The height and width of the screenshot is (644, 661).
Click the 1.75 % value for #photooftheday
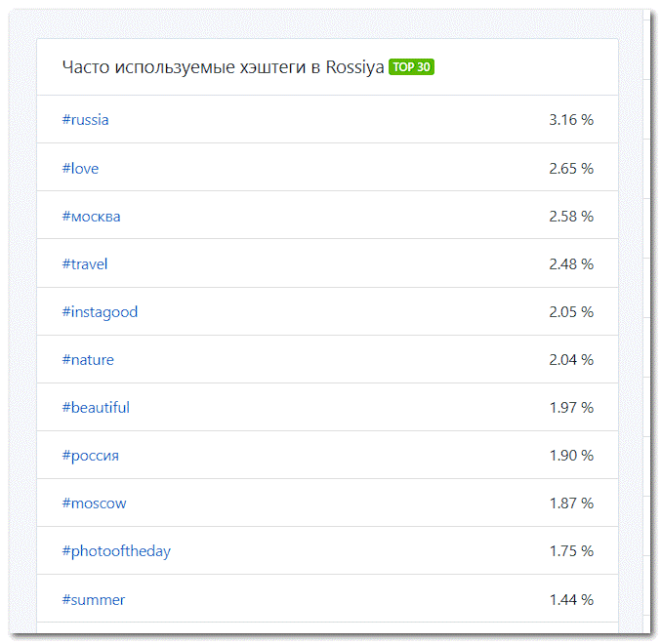tap(571, 551)
